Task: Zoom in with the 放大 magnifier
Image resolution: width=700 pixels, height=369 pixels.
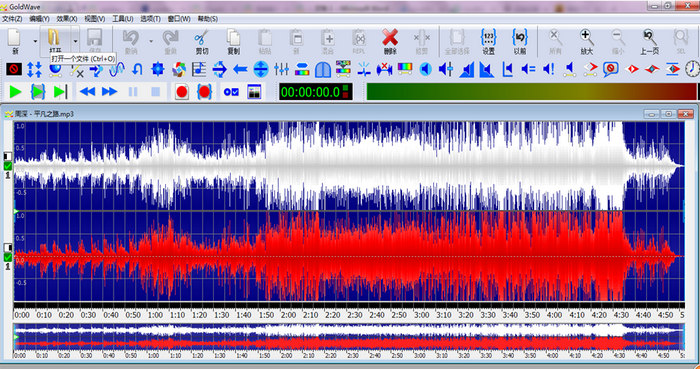Action: pos(587,41)
